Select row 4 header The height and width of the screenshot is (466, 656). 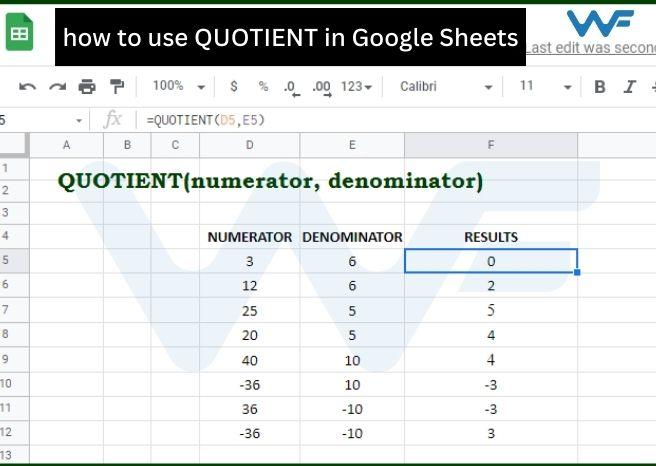[15, 236]
